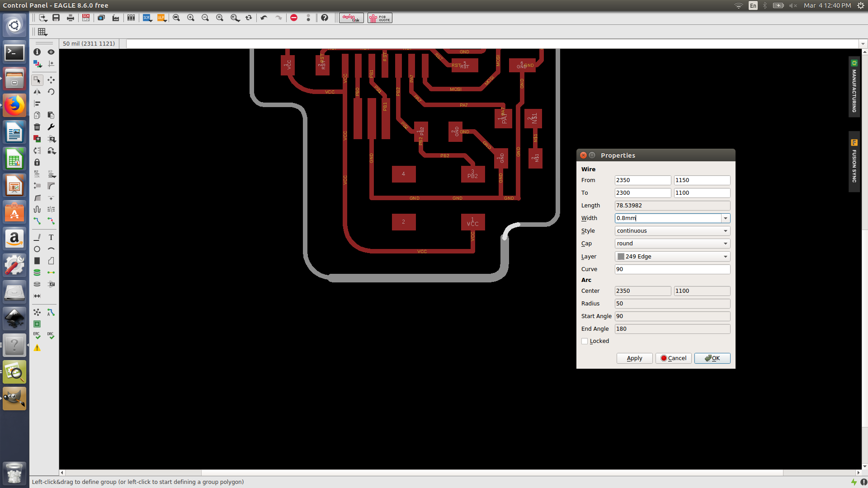Select the Polygon tool
This screenshot has width=868, height=488.
point(51,261)
